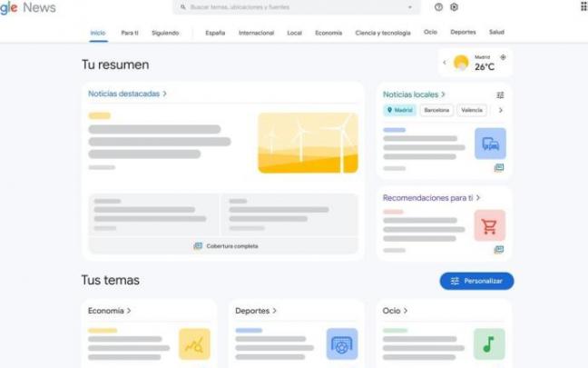Open the help question mark icon

point(438,7)
